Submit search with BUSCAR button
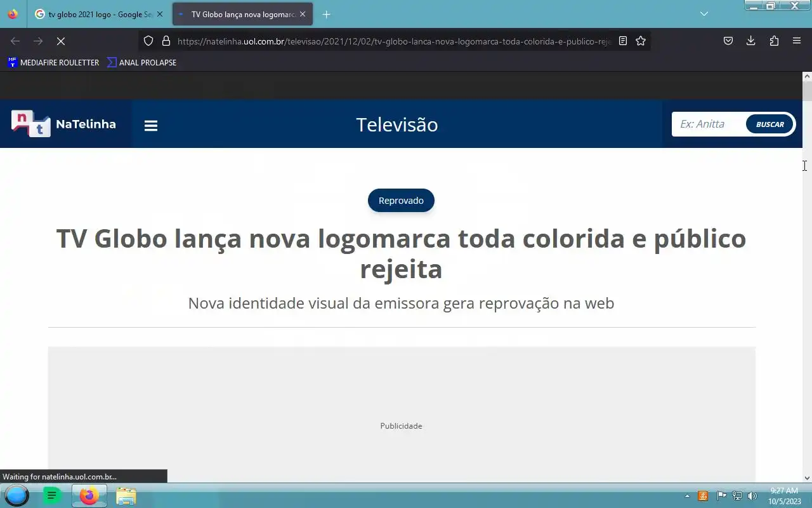Screen dimensions: 812x508 click(770, 124)
